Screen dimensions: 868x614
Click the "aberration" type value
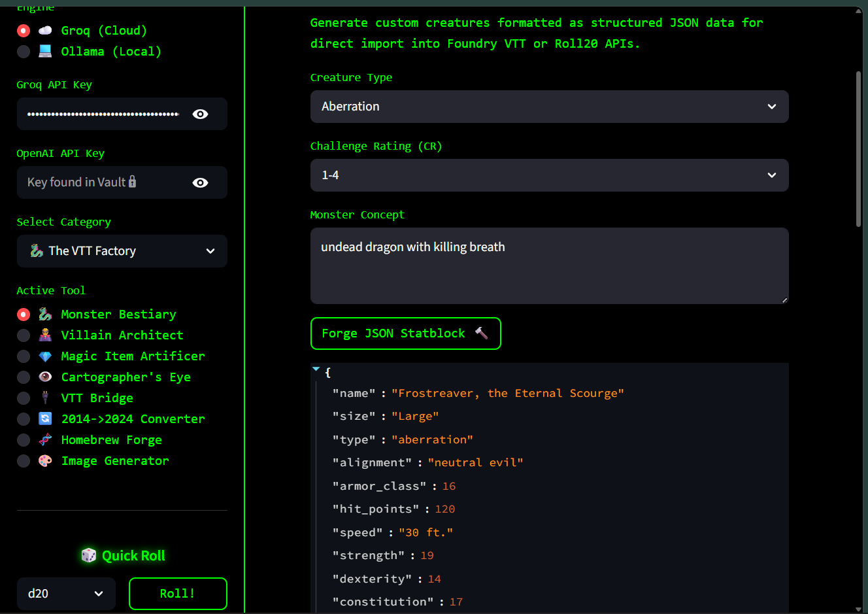tap(432, 439)
